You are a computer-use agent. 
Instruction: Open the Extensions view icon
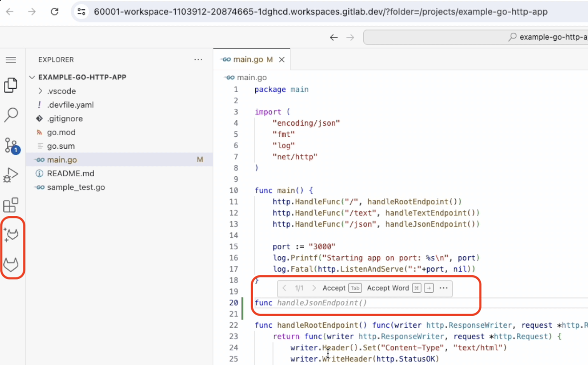click(11, 205)
